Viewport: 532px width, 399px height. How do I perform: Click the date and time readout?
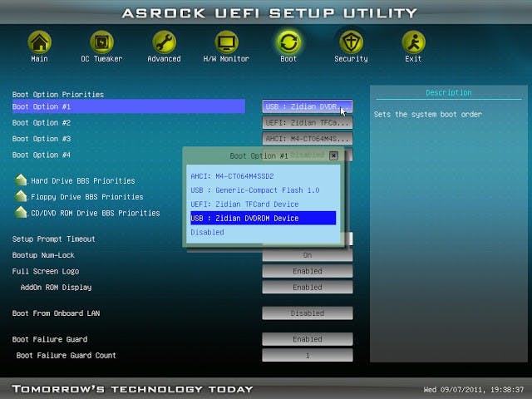(474, 389)
